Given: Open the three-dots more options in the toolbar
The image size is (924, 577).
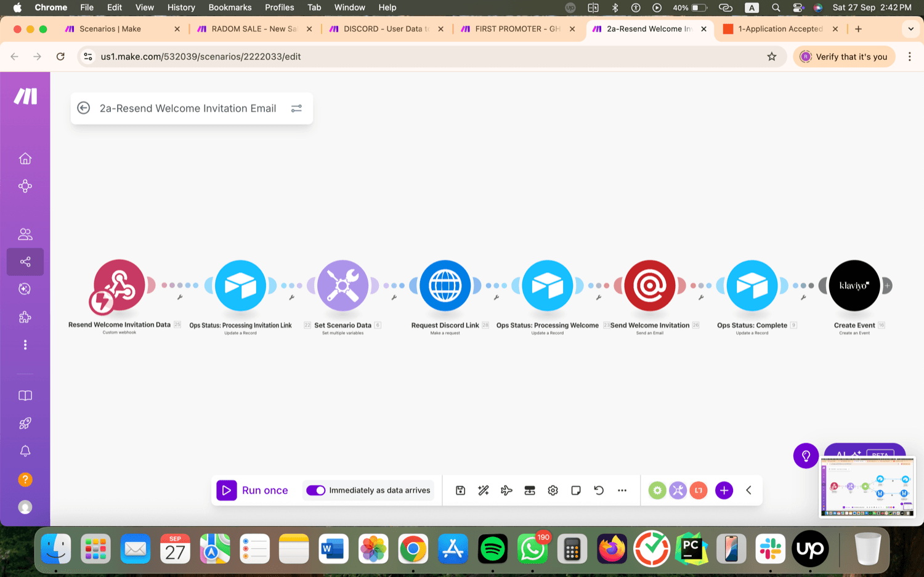Looking at the screenshot, I should point(622,490).
